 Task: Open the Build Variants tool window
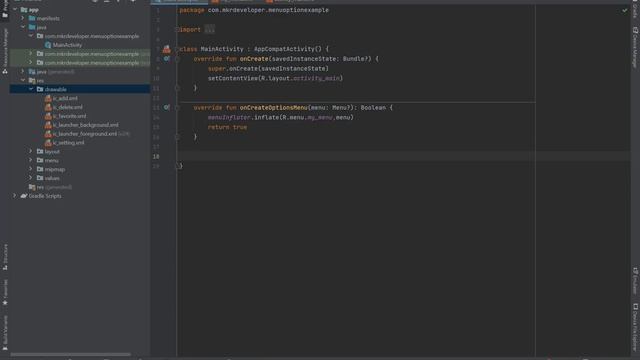[x=5, y=333]
